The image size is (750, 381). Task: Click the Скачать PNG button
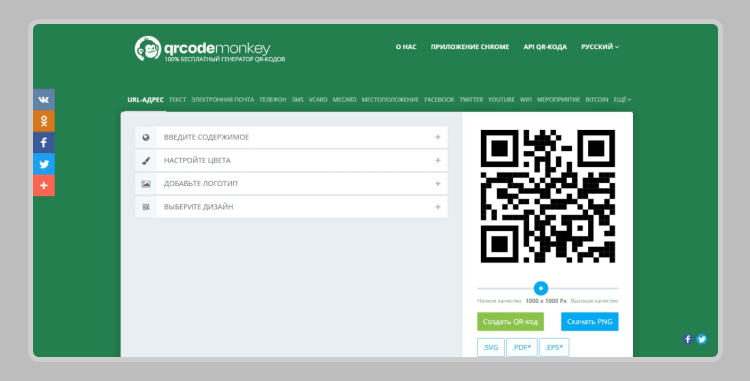point(590,322)
